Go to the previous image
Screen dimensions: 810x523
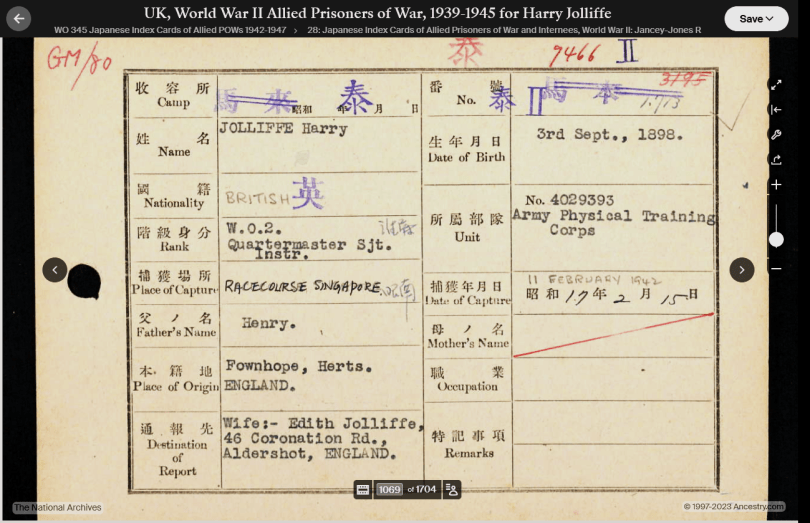coord(55,269)
